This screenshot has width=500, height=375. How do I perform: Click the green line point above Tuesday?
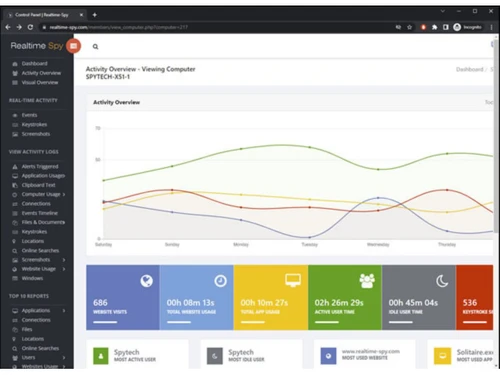tap(310, 147)
